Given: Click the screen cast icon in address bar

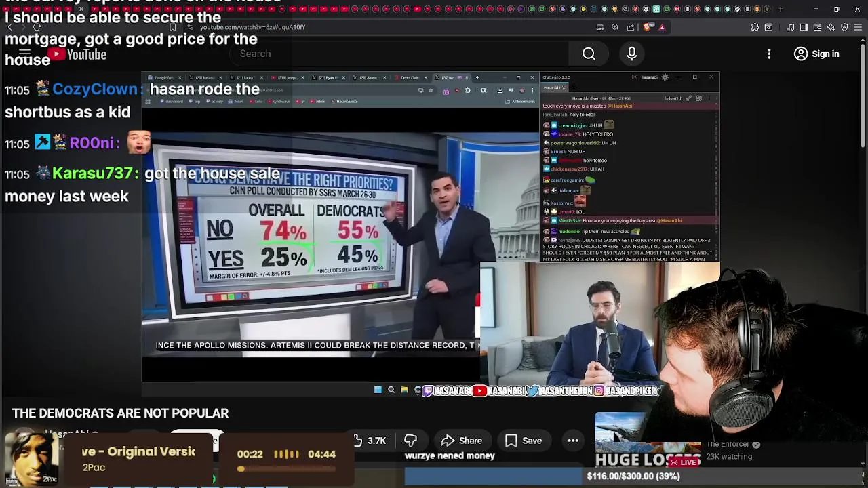Looking at the screenshot, I should coord(600,27).
